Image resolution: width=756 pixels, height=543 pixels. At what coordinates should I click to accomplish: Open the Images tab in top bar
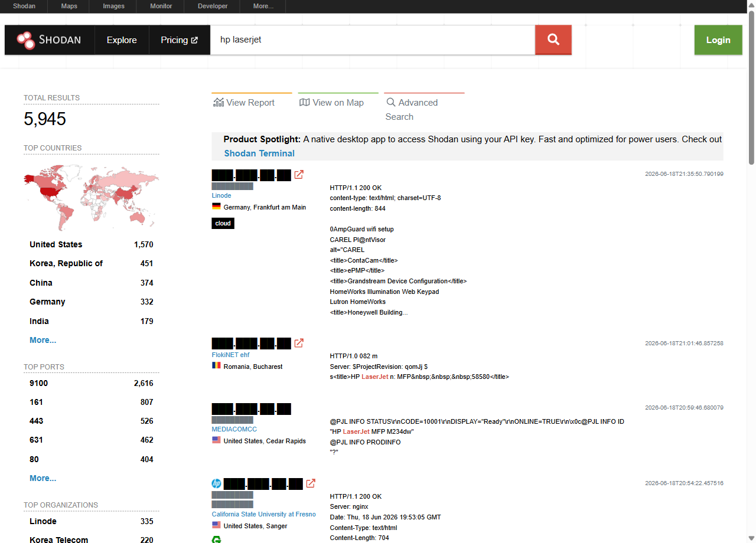click(x=113, y=6)
